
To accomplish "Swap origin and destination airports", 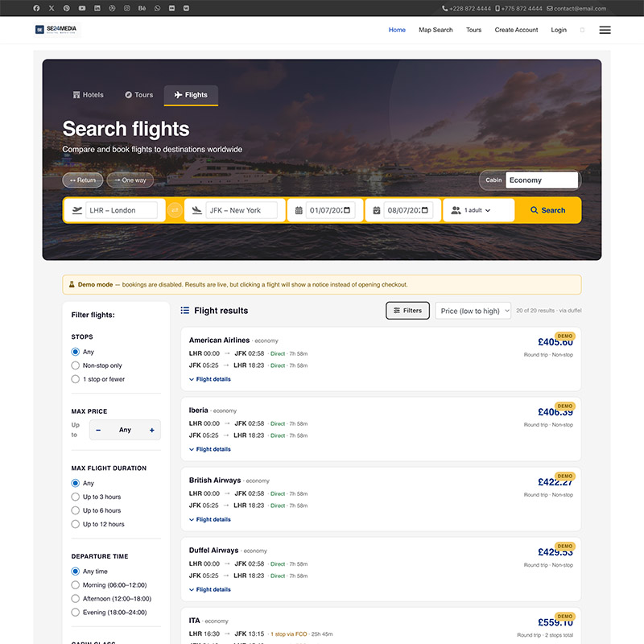I will tap(175, 210).
